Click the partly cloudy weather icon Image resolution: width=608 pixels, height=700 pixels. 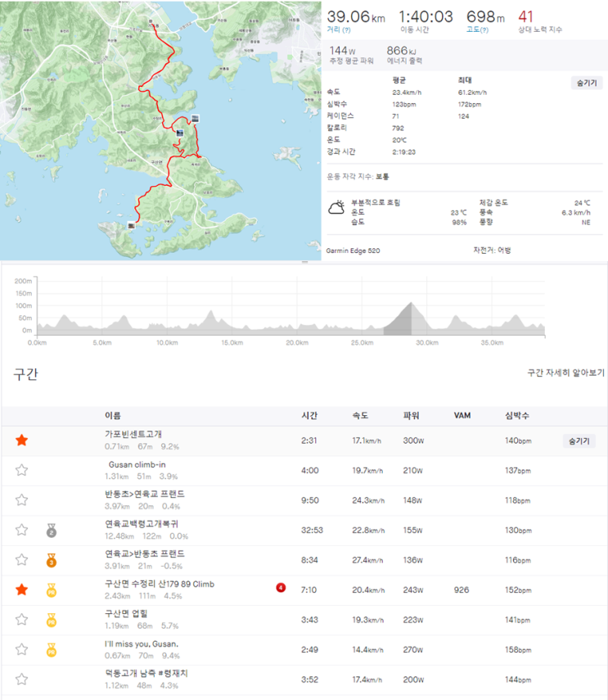click(336, 208)
